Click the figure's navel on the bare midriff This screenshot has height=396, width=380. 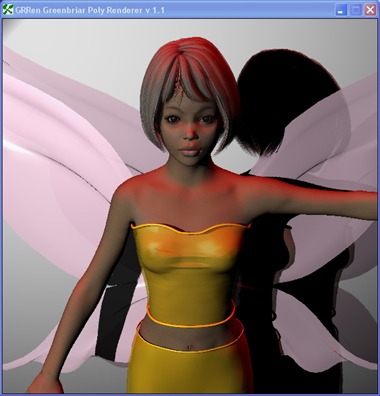[x=189, y=347]
